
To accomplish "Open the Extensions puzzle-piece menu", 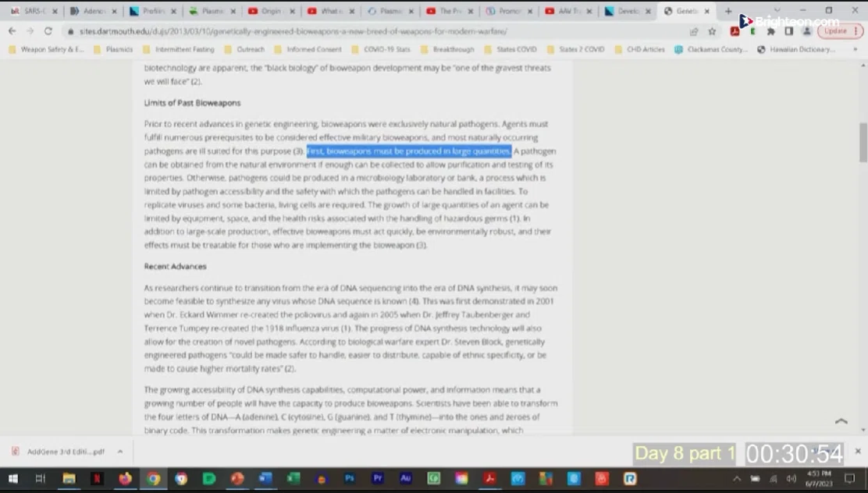I will [x=770, y=31].
